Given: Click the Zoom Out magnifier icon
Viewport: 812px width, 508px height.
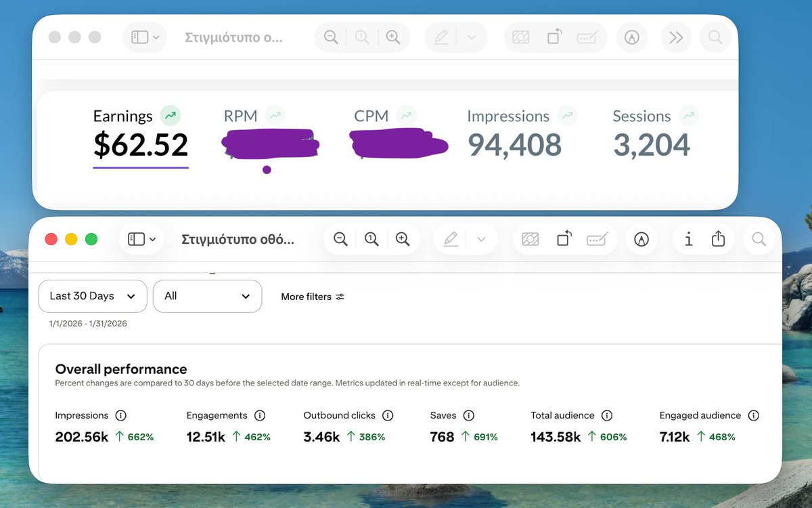Looking at the screenshot, I should click(x=340, y=239).
